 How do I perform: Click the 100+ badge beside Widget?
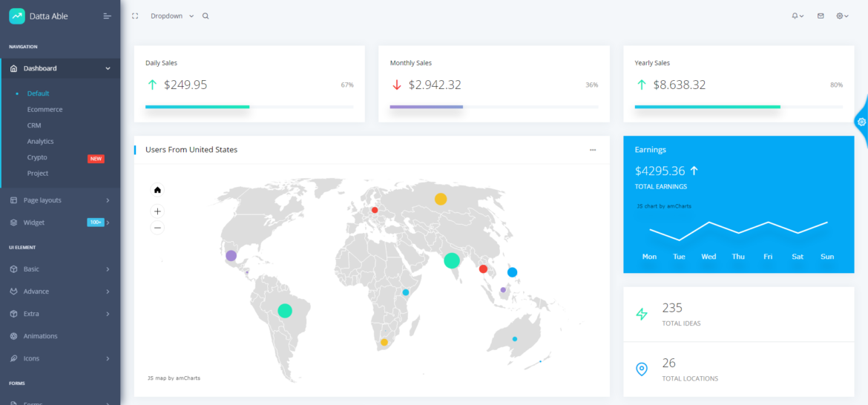pos(96,223)
